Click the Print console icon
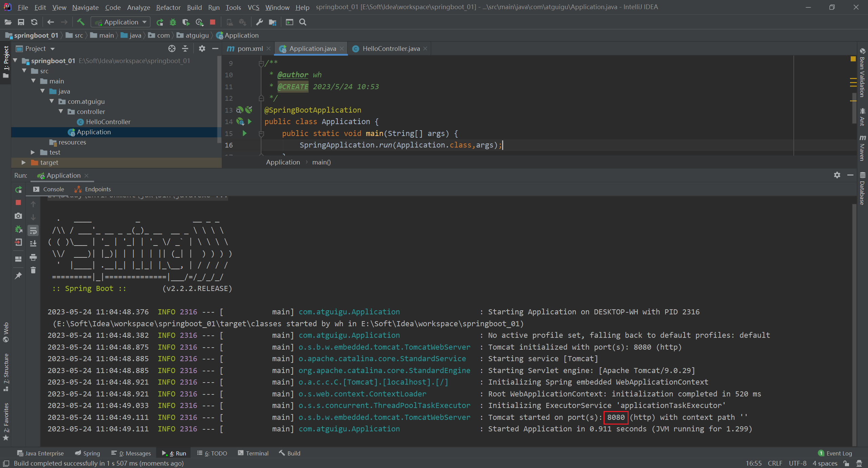The height and width of the screenshot is (468, 868). pyautogui.click(x=33, y=257)
